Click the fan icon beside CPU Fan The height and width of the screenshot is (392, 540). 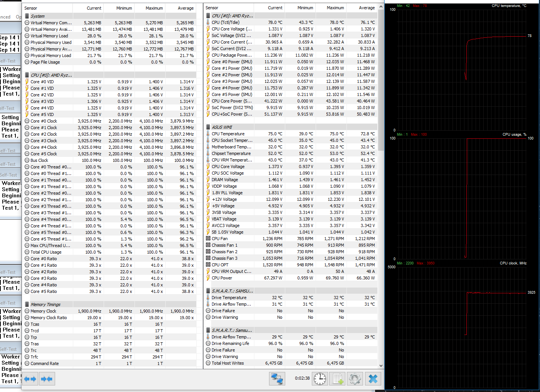coord(208,239)
